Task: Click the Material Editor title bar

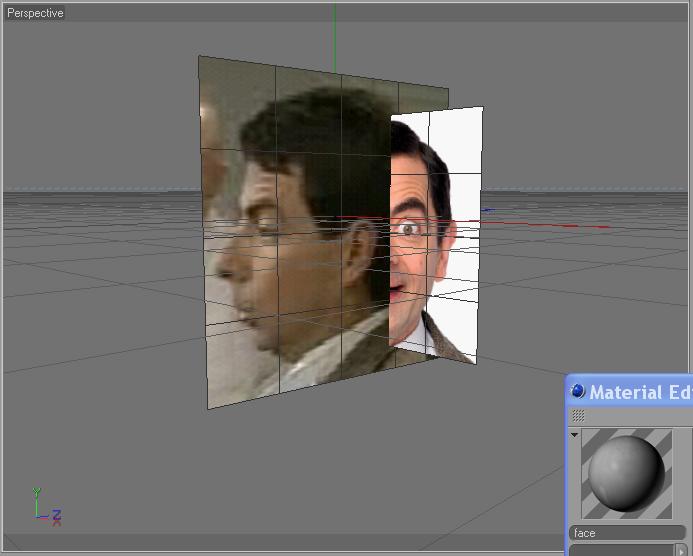Action: (629, 392)
